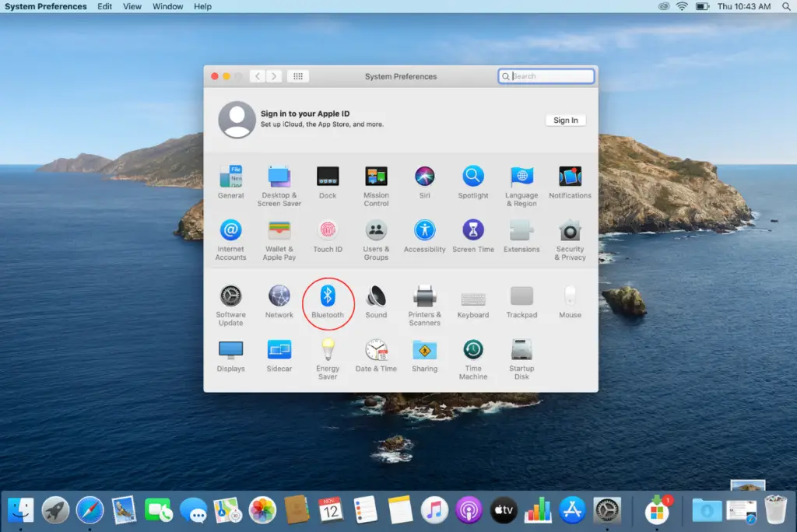
Task: Open Network preferences
Action: tap(279, 302)
